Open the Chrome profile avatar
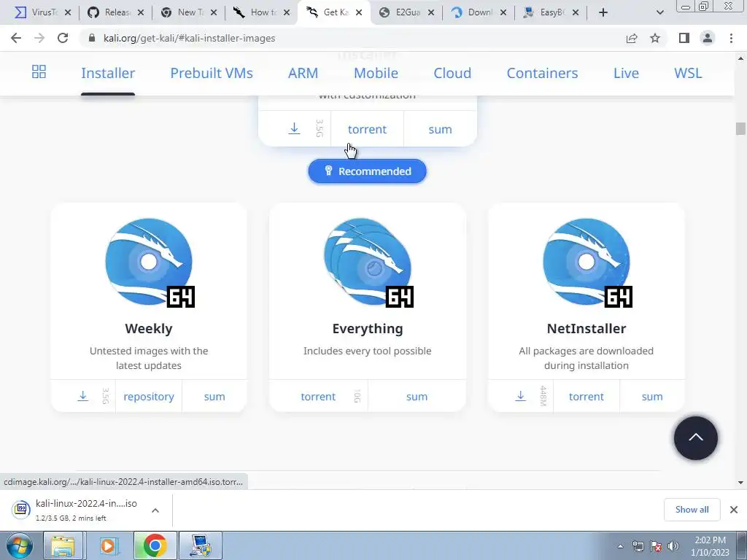Screen dimensions: 747x560 pyautogui.click(x=708, y=38)
